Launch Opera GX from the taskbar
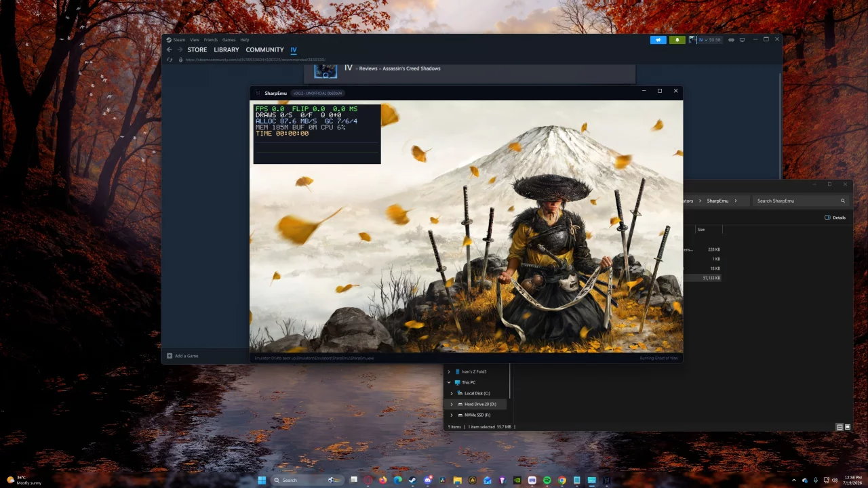 [368, 481]
